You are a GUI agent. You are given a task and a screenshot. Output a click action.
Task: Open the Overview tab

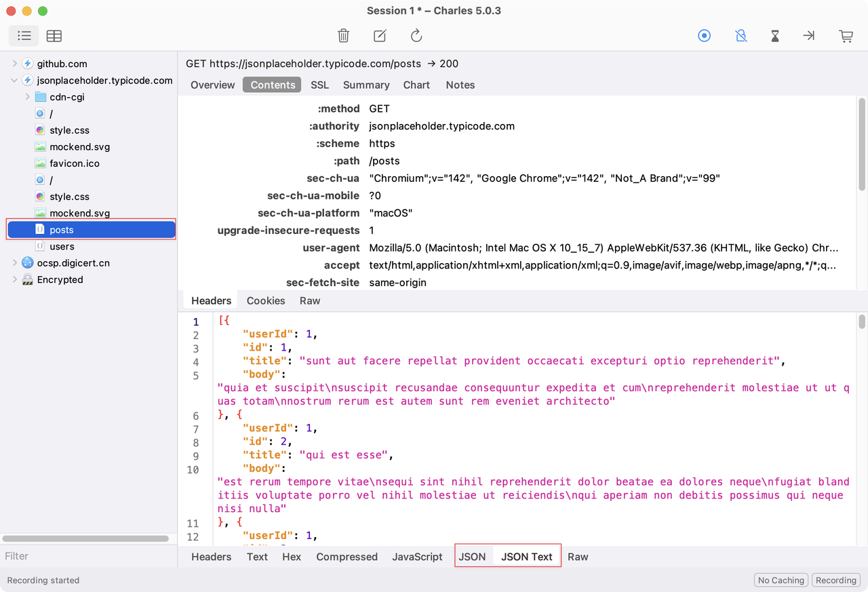coord(212,85)
